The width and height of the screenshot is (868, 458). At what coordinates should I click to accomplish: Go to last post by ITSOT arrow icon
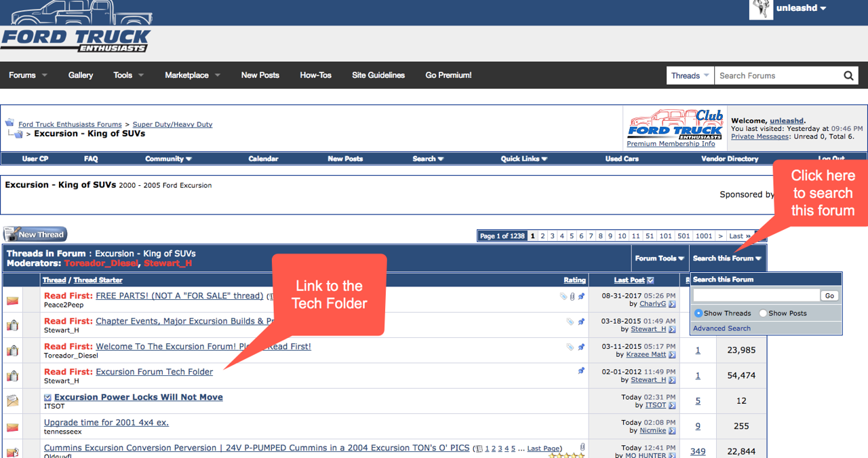[x=672, y=406]
